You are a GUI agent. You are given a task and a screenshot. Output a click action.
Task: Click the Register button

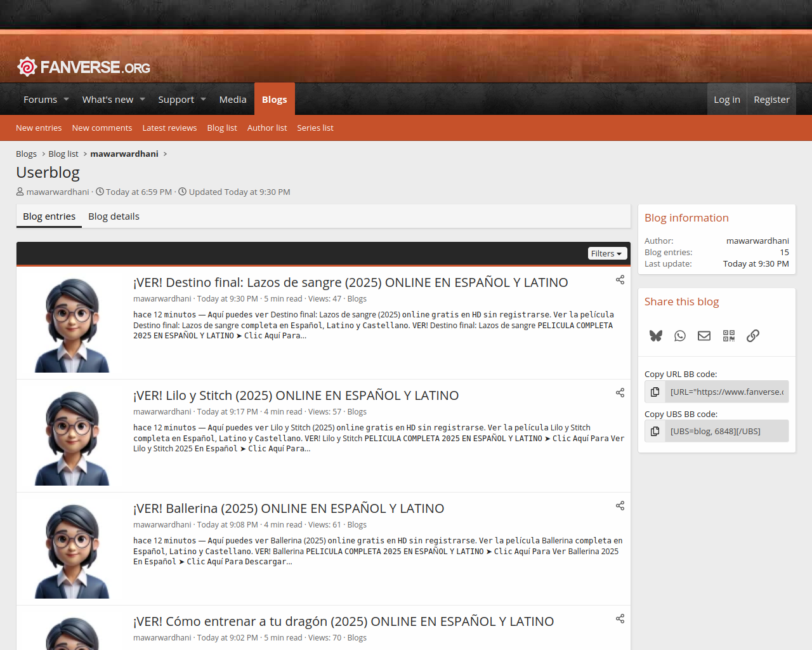771,100
